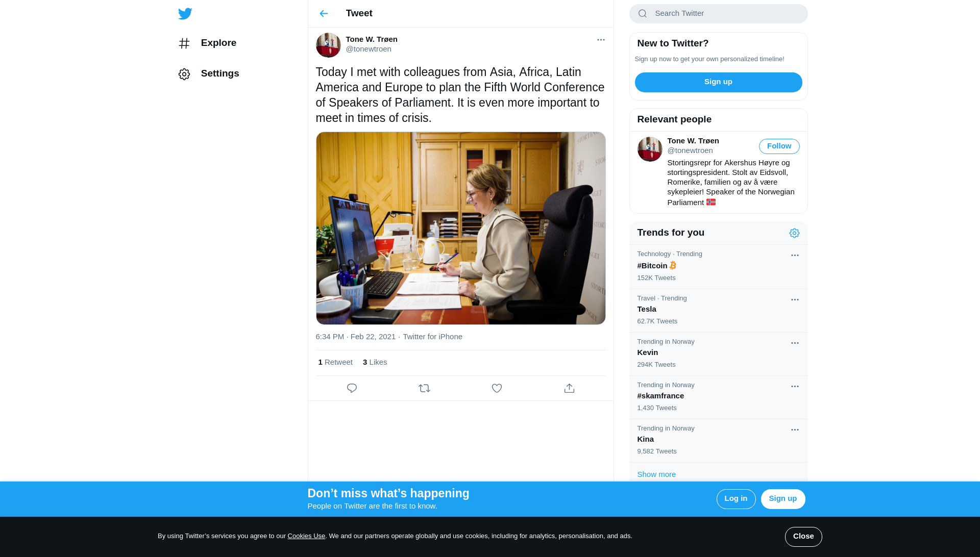
Task: Open the tweet's more options ellipsis
Action: (601, 40)
